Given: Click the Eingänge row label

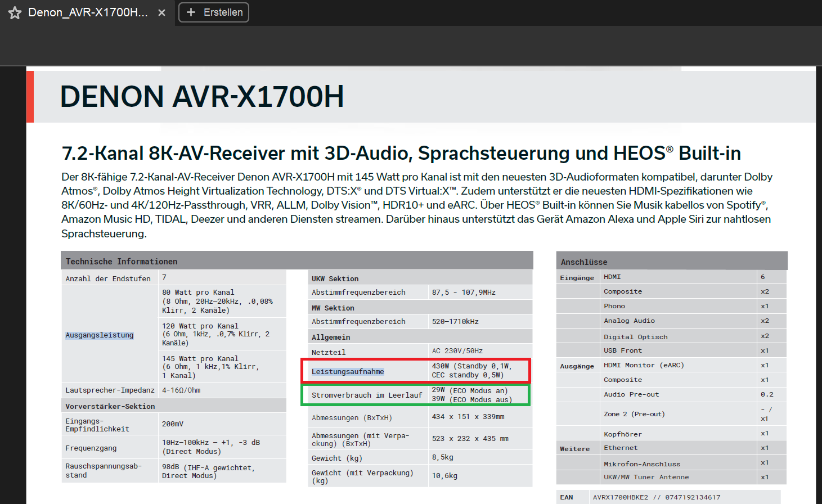Looking at the screenshot, I should 577,278.
